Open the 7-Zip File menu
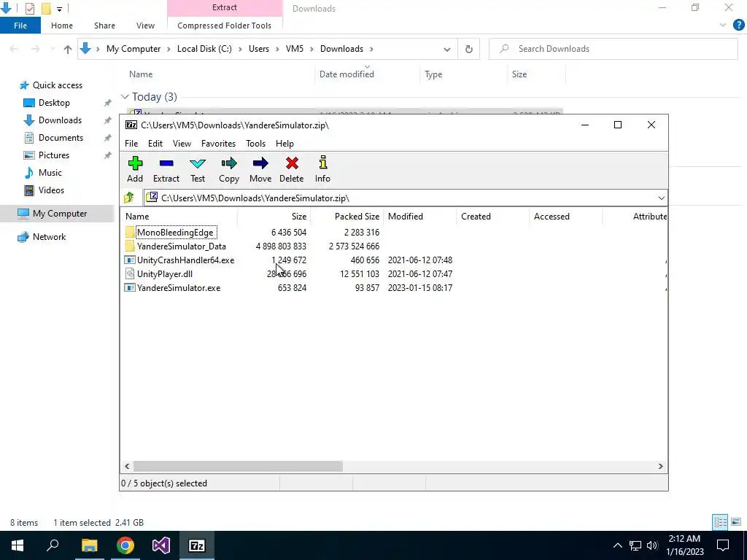This screenshot has width=747, height=560. pyautogui.click(x=131, y=144)
